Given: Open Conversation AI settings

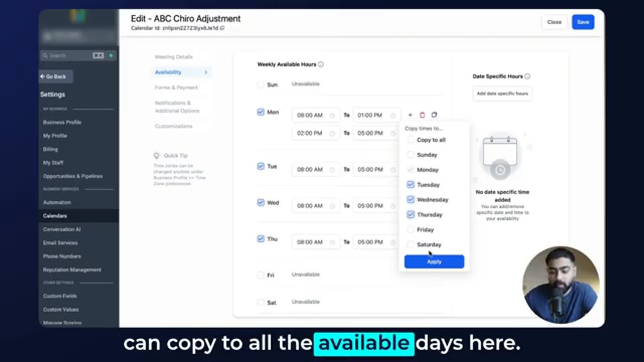Looking at the screenshot, I should point(61,229).
